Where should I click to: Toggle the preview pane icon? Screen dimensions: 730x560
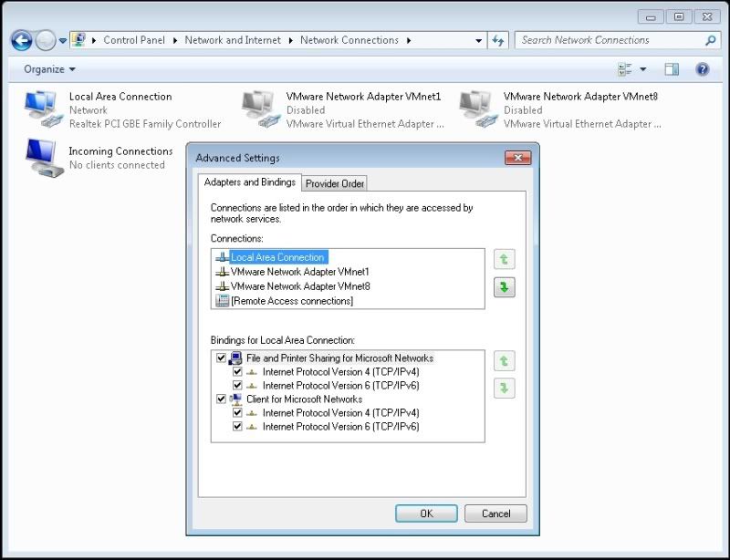pos(672,69)
